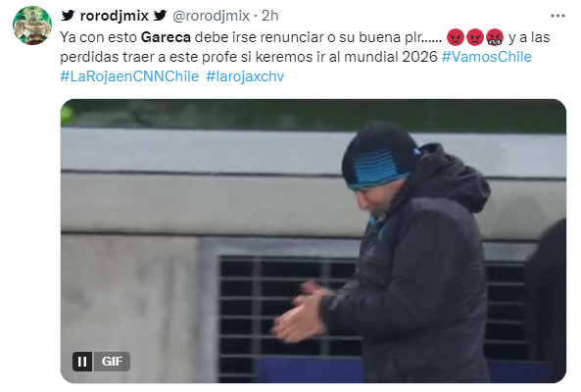581x392 pixels.
Task: Open the @rorodjmix handle link
Action: 212,16
